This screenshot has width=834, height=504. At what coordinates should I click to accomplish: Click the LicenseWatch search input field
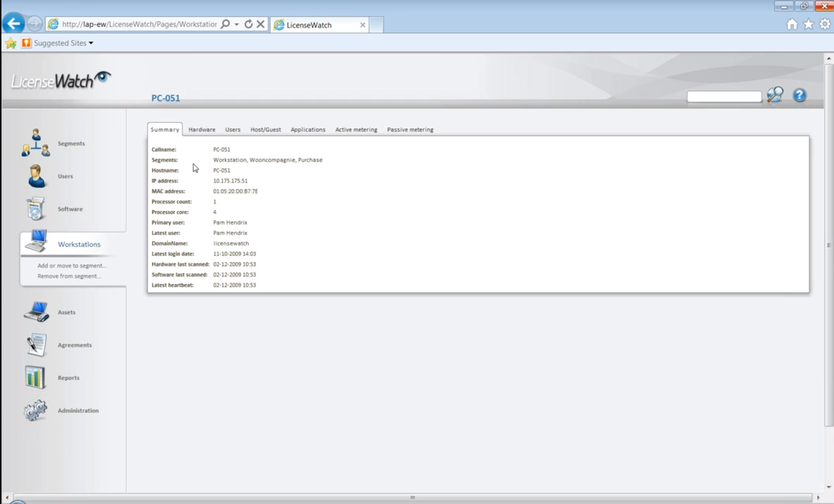click(724, 96)
